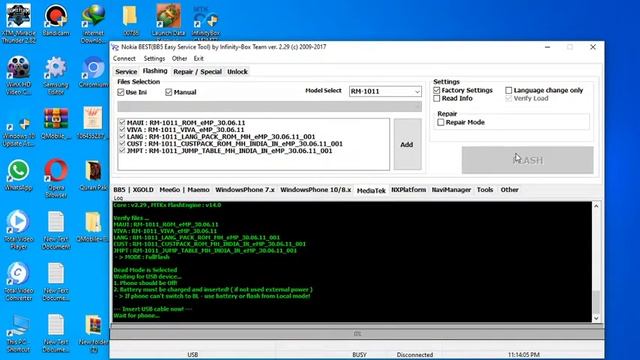Select the NXPlatform tab
The width and height of the screenshot is (640, 360).
tap(409, 190)
